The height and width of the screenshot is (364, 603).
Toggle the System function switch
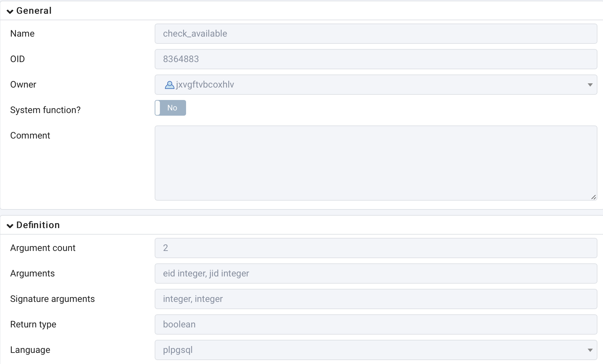pos(170,108)
